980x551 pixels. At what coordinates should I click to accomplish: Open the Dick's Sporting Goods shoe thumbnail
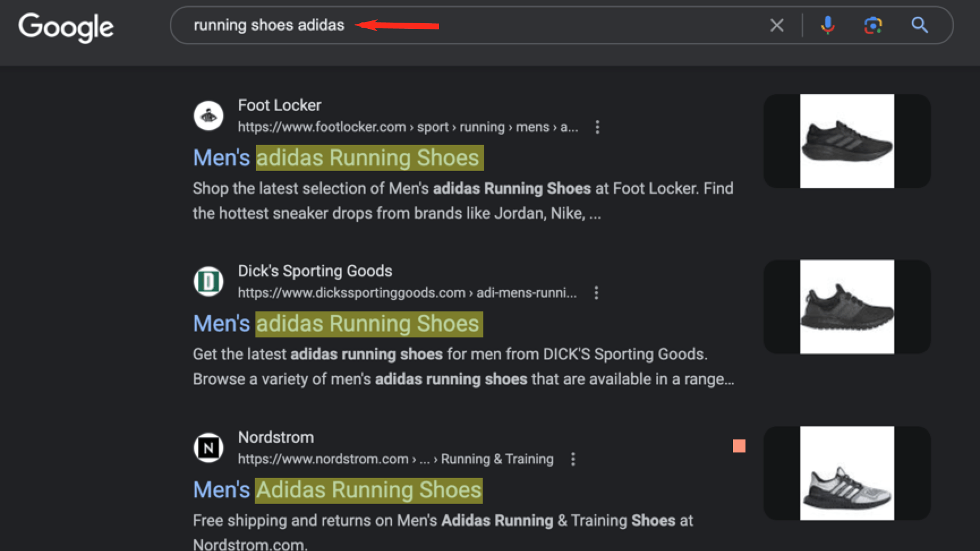[847, 307]
